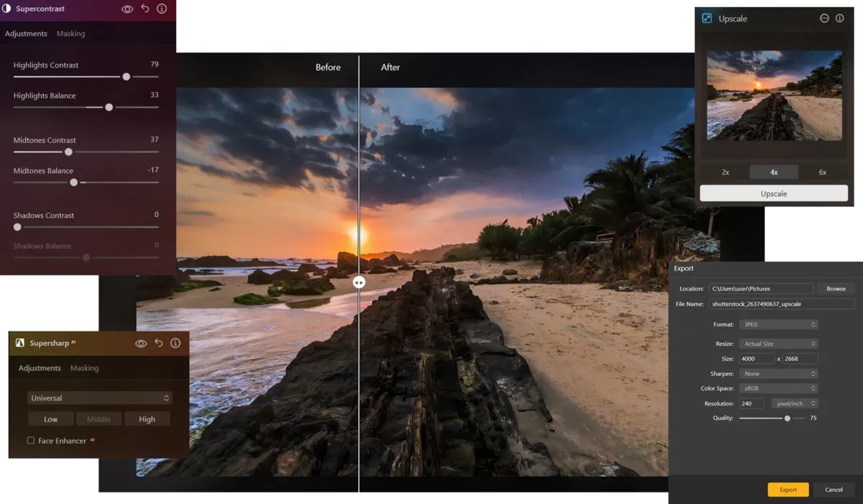The height and width of the screenshot is (504, 863).
Task: Click the reset arrow in Supercontrast header
Action: [x=145, y=9]
